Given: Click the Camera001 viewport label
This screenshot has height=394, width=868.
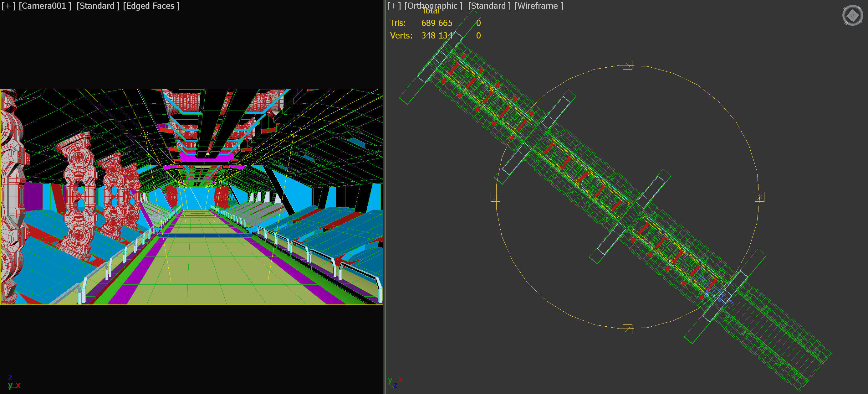Looking at the screenshot, I should coord(45,6).
